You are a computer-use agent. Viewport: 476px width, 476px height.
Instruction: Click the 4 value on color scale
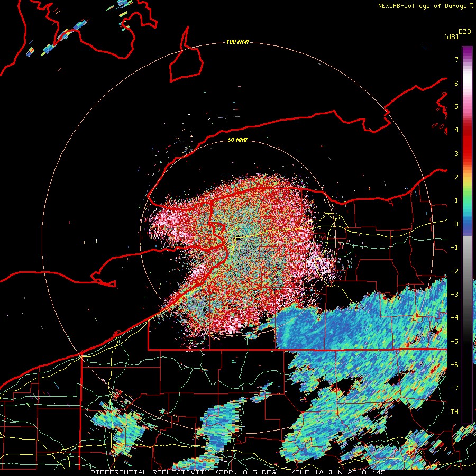click(x=456, y=130)
